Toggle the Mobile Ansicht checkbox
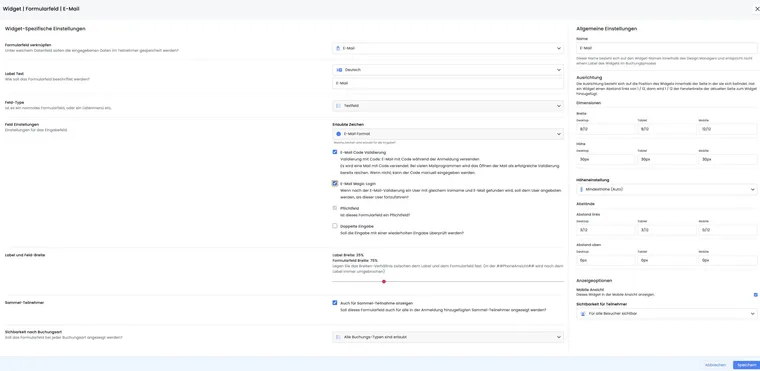Image resolution: width=760 pixels, height=371 pixels. coord(755,294)
